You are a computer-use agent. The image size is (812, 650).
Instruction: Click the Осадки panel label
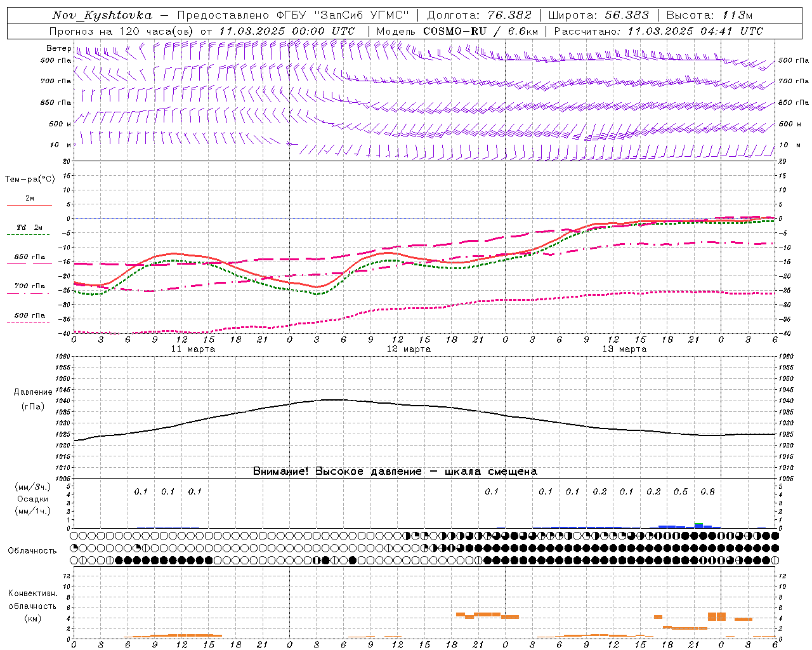[x=33, y=499]
